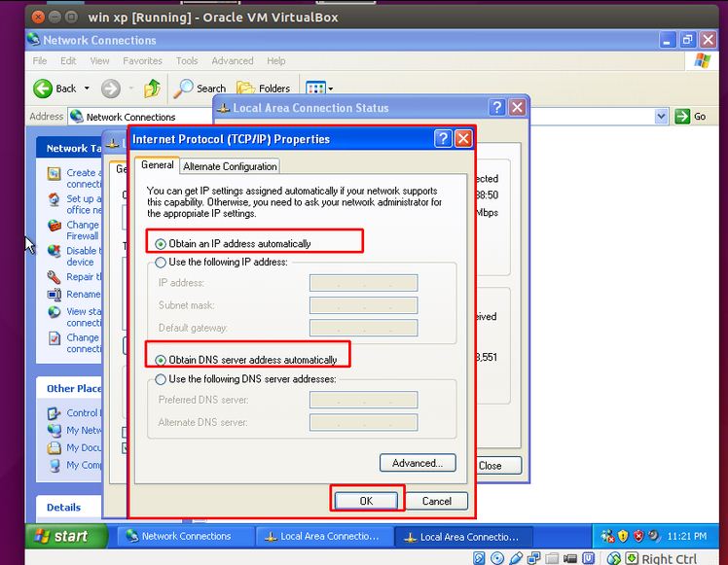Click the Up folder icon in toolbar

[x=152, y=88]
